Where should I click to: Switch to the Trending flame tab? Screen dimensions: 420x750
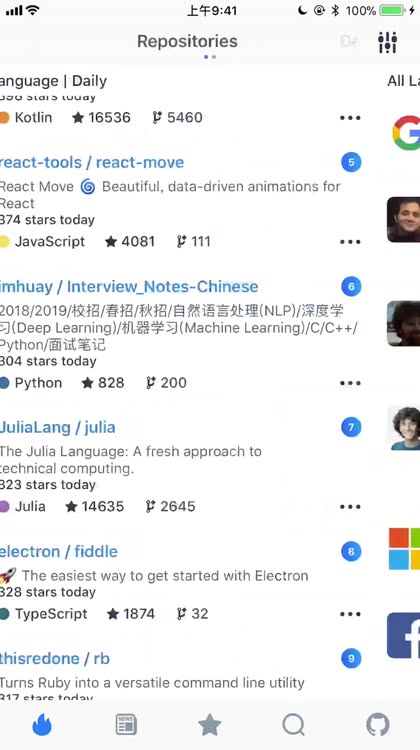42,725
